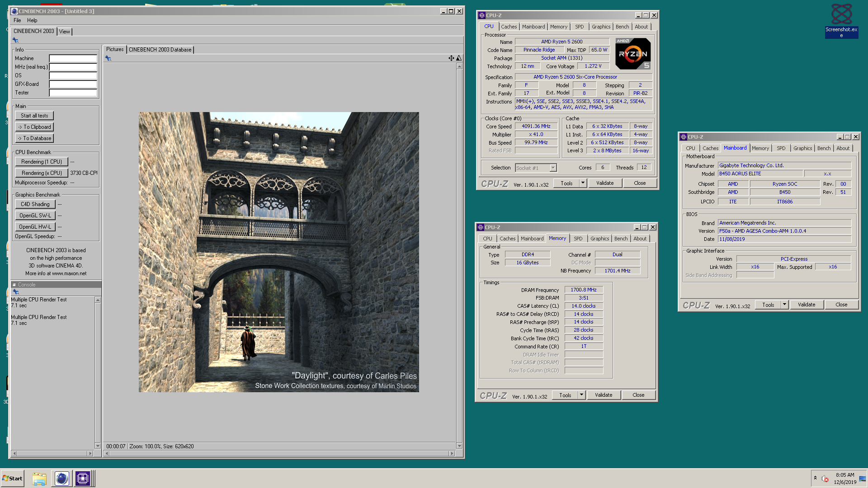Click picture viewer vertical scroll-up arrow
This screenshot has height=488, width=868.
459,66
